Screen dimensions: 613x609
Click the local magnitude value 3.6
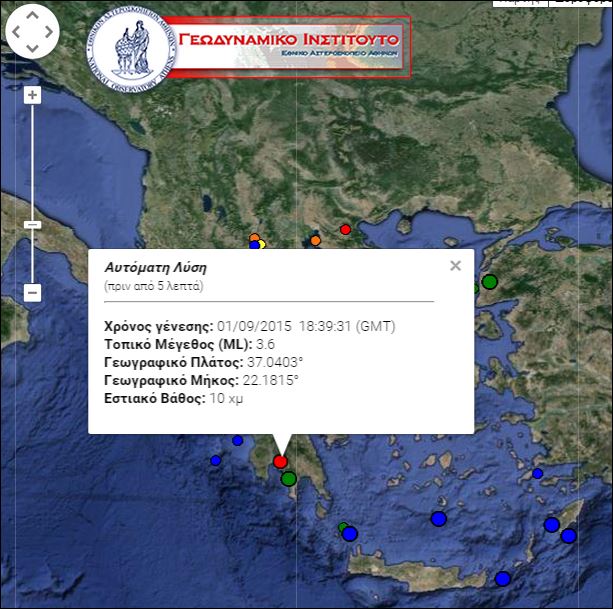pyautogui.click(x=265, y=344)
